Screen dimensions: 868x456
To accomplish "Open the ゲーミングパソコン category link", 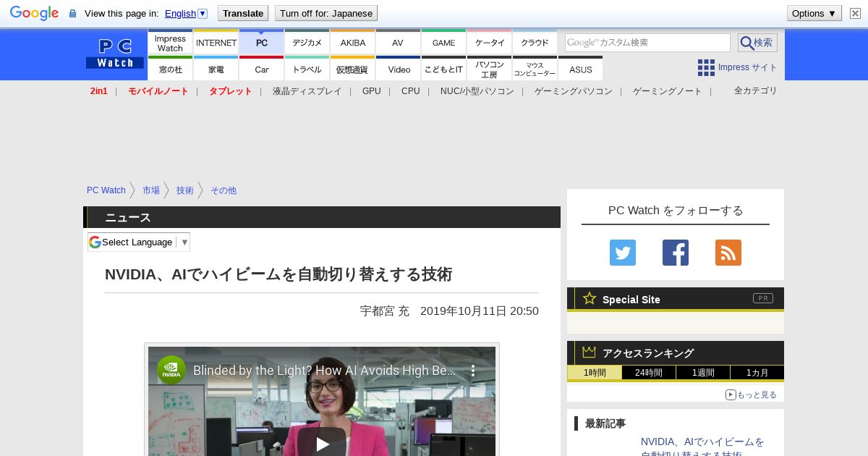I will [574, 91].
